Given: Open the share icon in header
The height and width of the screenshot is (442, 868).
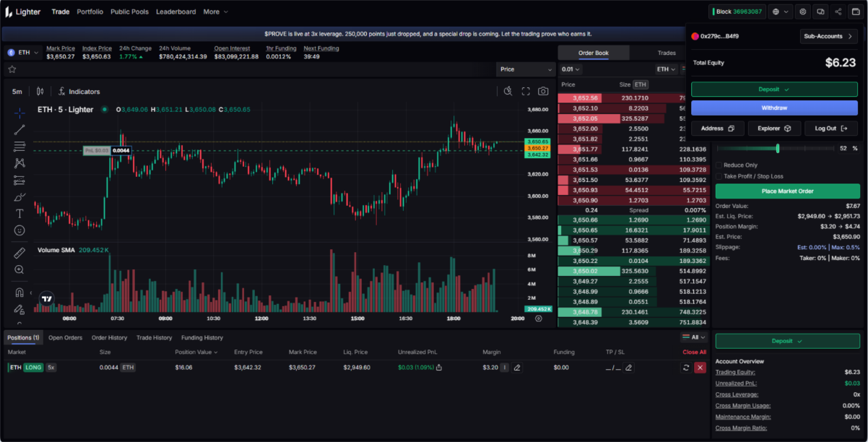Looking at the screenshot, I should (x=838, y=12).
